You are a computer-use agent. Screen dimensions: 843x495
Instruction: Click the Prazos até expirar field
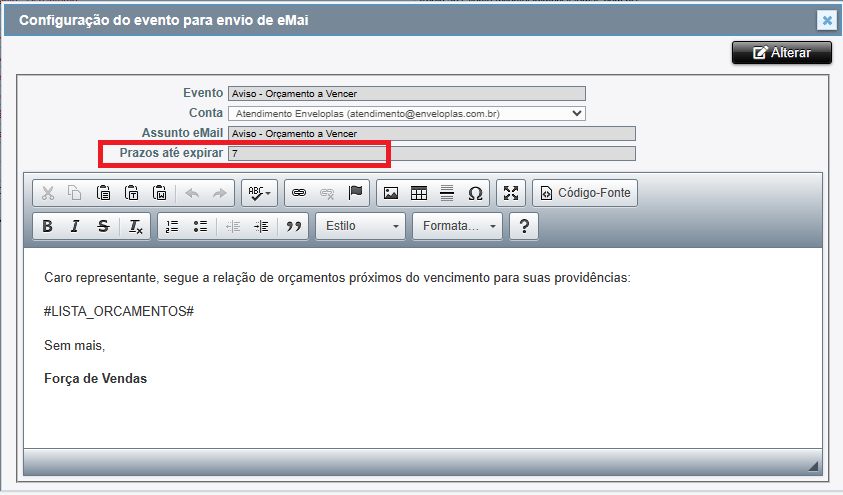(x=431, y=154)
